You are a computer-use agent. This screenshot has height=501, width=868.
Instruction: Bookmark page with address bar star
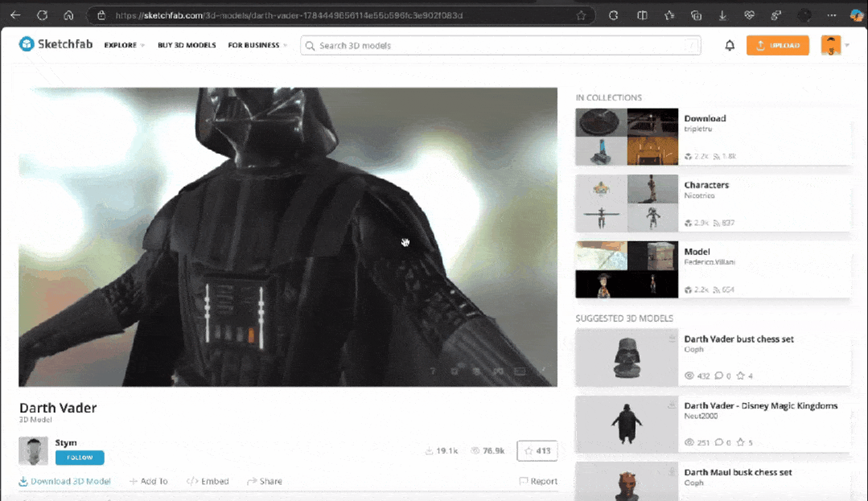point(581,15)
